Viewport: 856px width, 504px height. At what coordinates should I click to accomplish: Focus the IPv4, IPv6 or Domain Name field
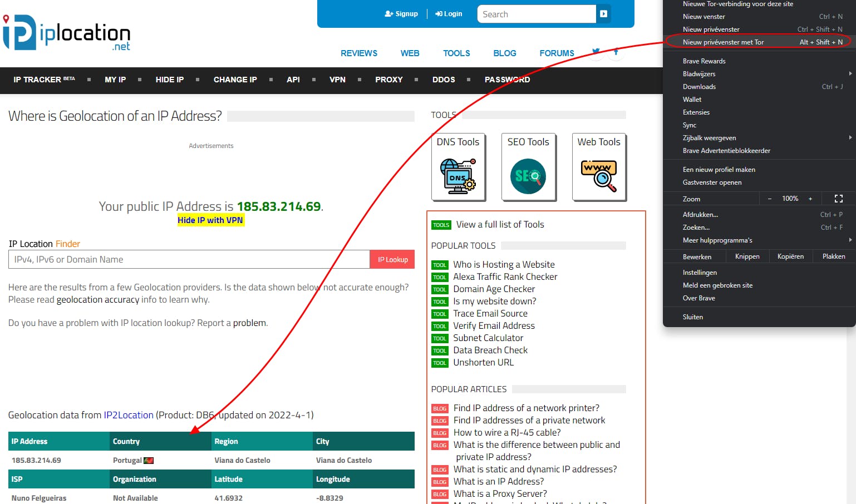pyautogui.click(x=189, y=259)
